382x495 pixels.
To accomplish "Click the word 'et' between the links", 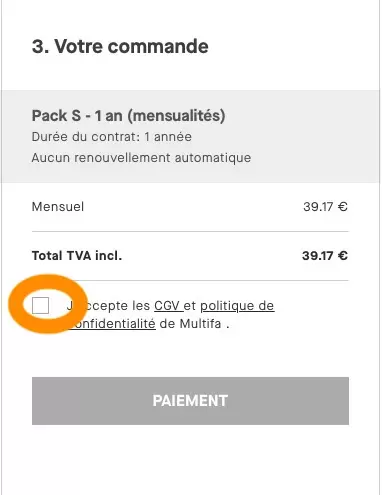I will 190,306.
